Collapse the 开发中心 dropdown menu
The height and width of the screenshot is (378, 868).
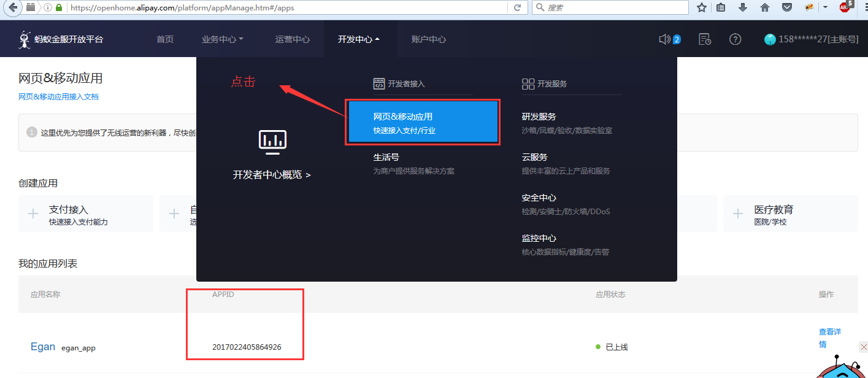pyautogui.click(x=359, y=39)
